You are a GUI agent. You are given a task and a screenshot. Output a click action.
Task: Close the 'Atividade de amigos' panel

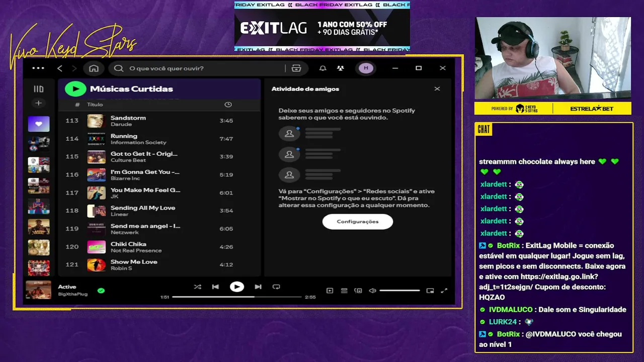(x=437, y=89)
